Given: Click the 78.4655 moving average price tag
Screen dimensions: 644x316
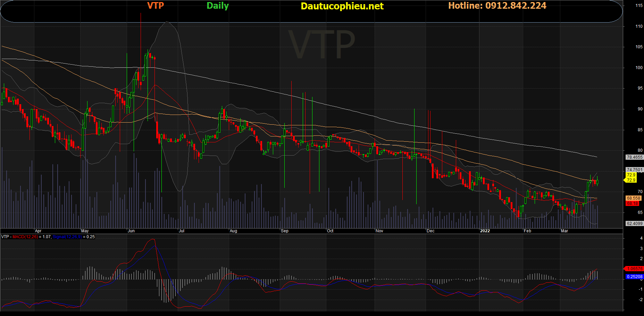Looking at the screenshot, I should (x=634, y=157).
